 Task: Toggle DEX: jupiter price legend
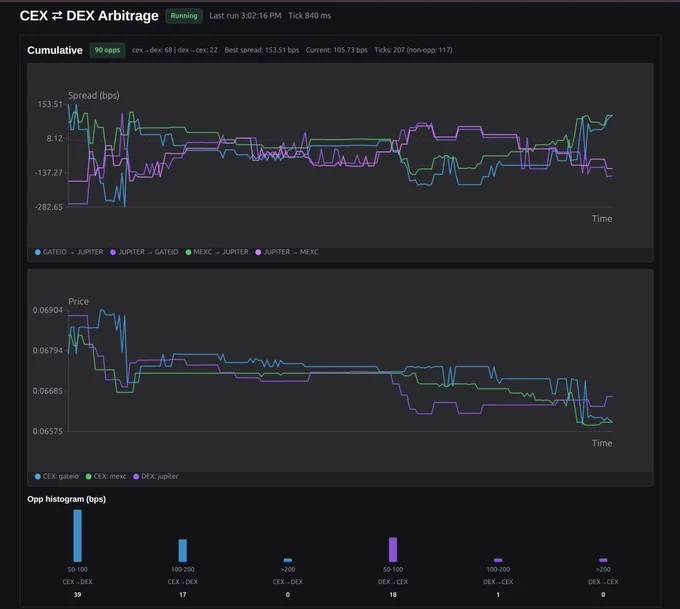tap(156, 476)
